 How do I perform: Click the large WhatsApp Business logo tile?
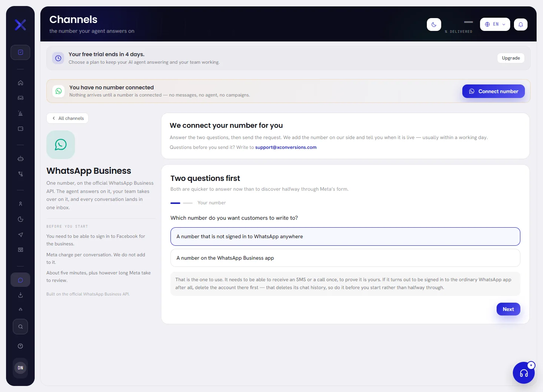tap(61, 145)
